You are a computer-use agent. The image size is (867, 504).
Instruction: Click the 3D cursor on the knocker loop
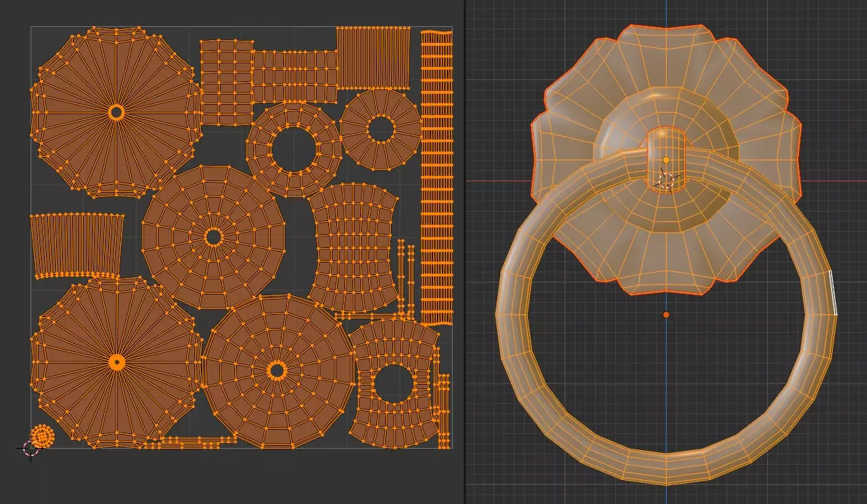point(668,180)
